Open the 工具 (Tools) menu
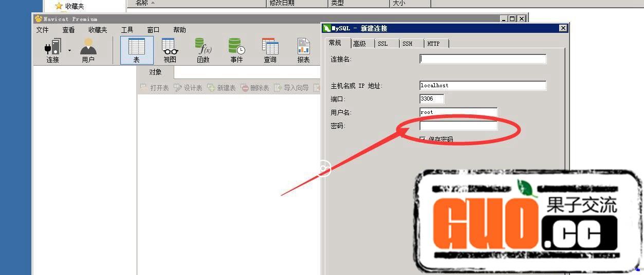This screenshot has width=644, height=275. 127,30
